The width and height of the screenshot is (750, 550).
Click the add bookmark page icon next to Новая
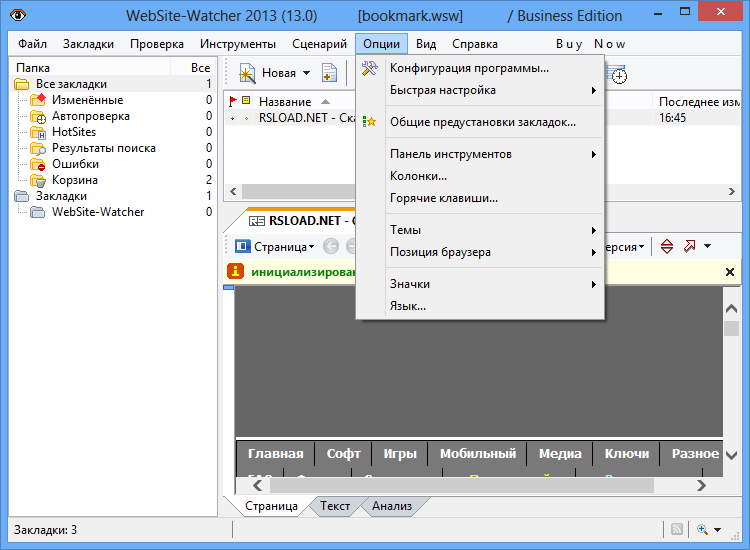[329, 73]
